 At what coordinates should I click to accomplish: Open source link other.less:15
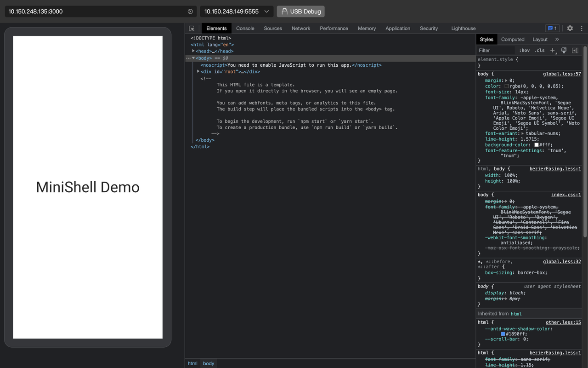[563, 322]
